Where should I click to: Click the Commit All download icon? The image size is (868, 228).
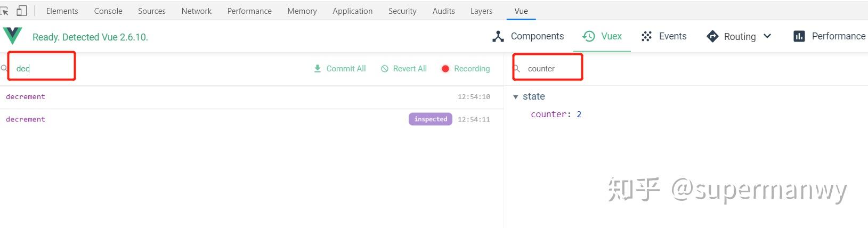pyautogui.click(x=318, y=69)
